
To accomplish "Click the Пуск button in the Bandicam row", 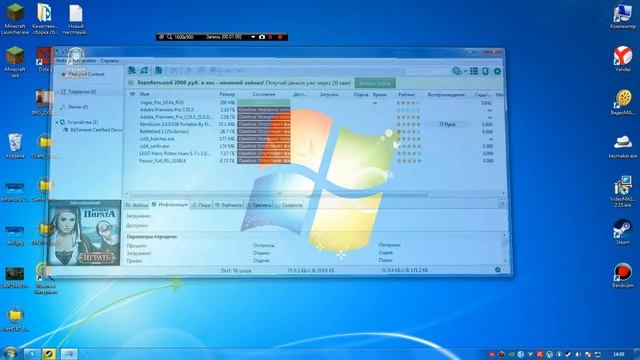I will [447, 124].
